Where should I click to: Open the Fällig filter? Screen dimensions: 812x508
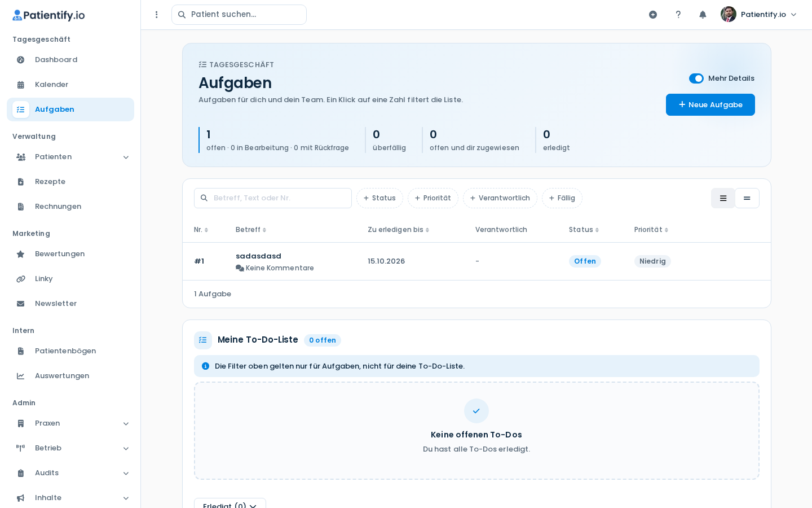click(x=562, y=198)
